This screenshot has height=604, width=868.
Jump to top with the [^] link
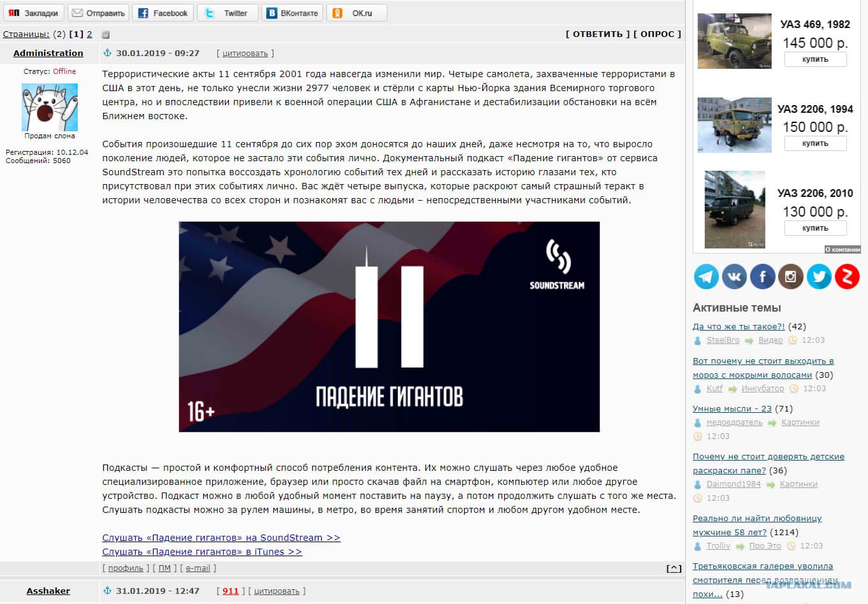click(x=674, y=568)
